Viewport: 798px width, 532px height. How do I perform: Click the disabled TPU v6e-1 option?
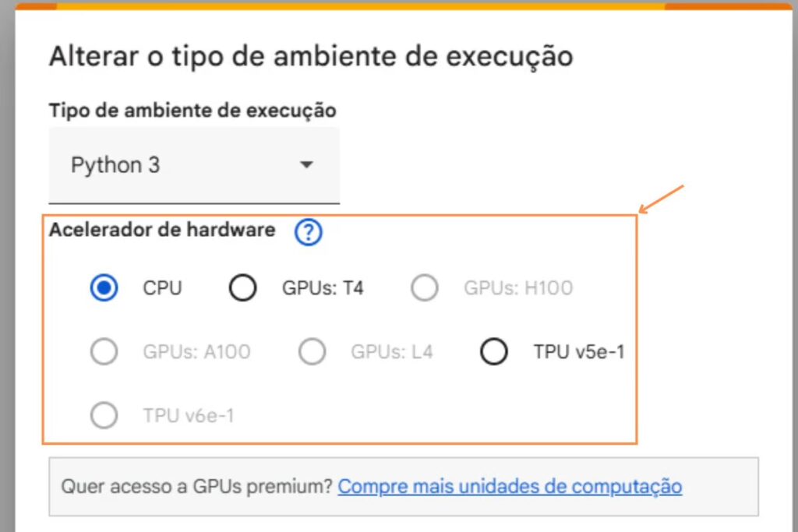click(104, 415)
